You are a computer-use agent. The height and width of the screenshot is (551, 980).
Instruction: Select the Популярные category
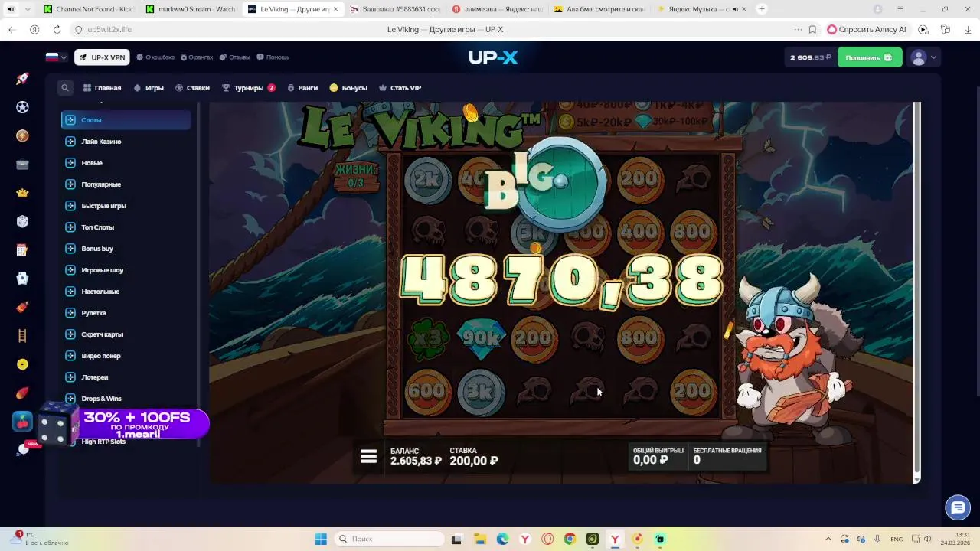coord(126,184)
